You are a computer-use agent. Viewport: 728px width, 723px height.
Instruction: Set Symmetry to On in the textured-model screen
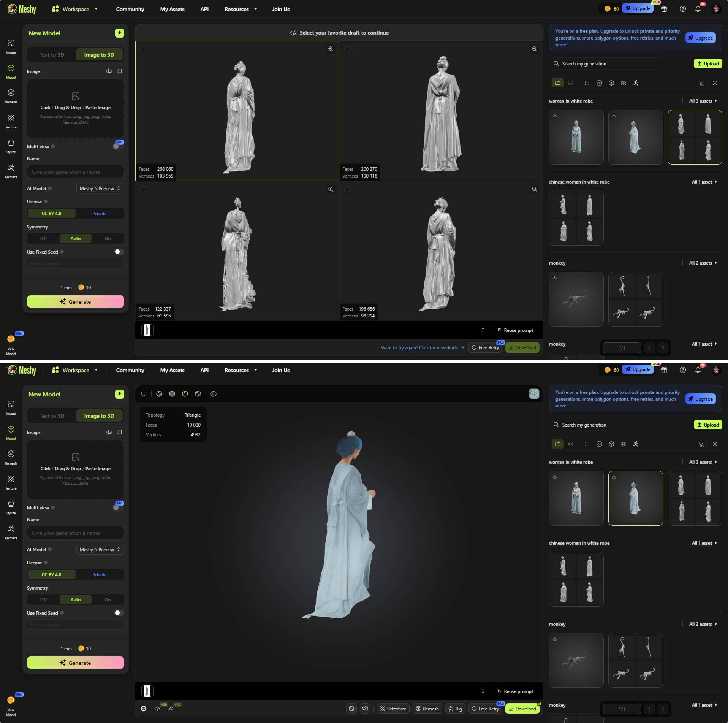(108, 600)
